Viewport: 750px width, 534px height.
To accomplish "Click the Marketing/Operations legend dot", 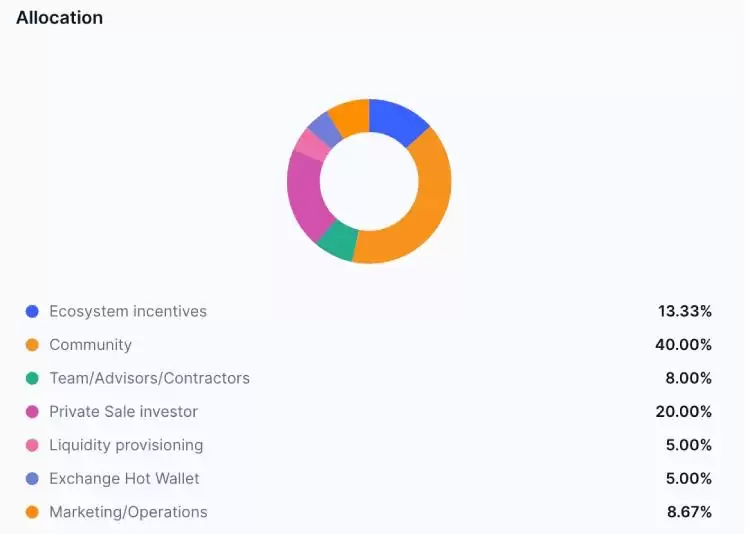I will [32, 512].
